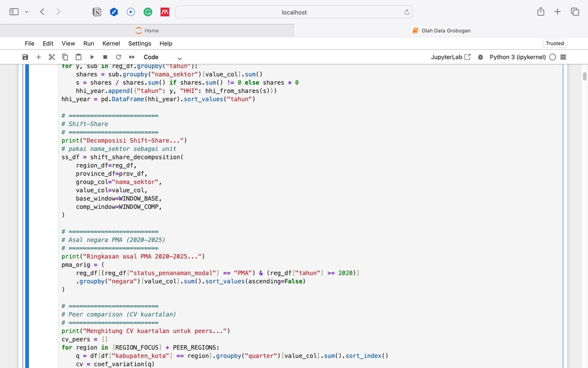588x368 pixels.
Task: Click the Trusted notebook button
Action: [554, 44]
